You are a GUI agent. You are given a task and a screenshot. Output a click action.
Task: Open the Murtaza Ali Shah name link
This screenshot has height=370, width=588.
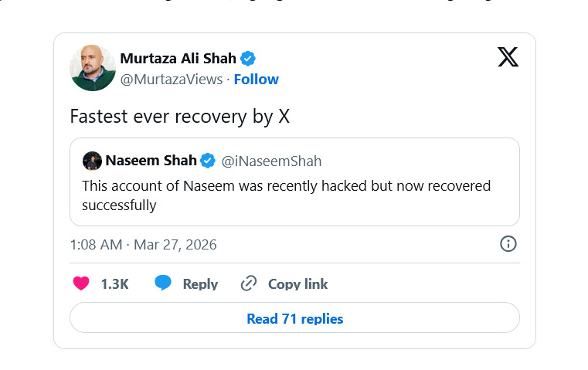pos(178,59)
